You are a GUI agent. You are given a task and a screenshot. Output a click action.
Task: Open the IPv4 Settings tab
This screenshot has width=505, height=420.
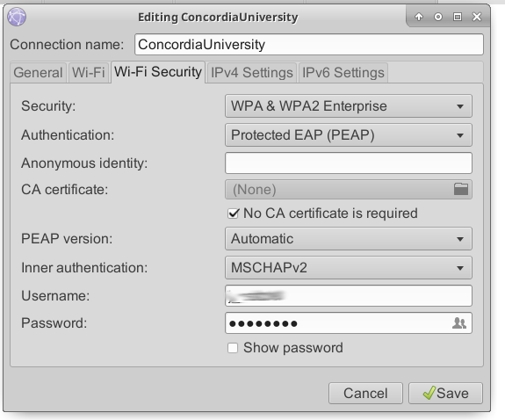[252, 73]
